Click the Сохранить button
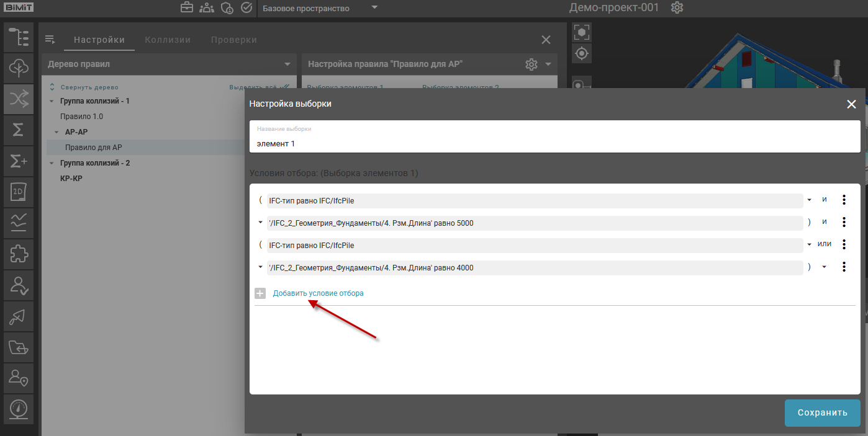 822,413
